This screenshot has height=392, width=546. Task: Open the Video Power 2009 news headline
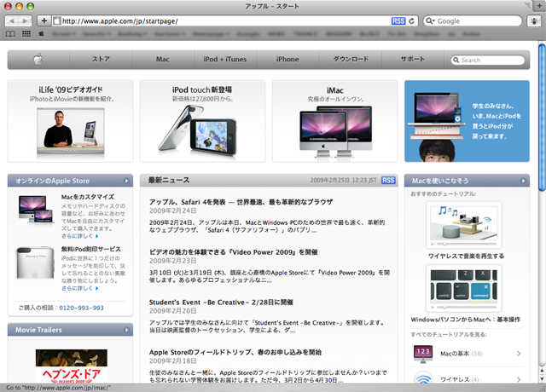pos(233,252)
